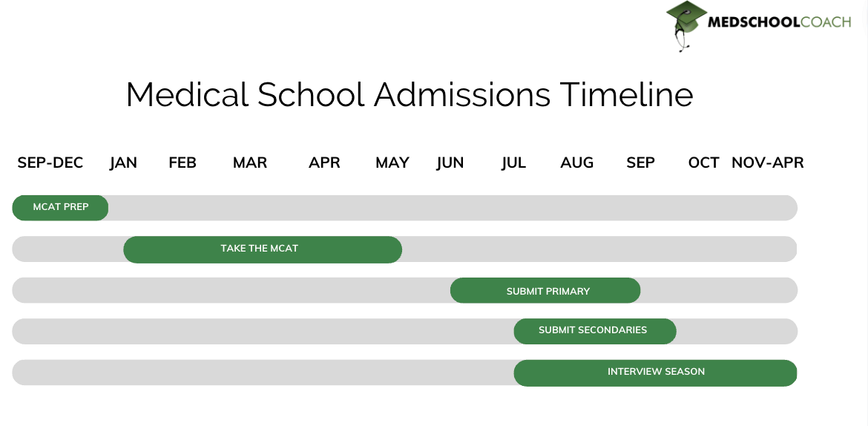Select the JAN month header
Viewport: 868px width, 426px height.
pos(123,163)
